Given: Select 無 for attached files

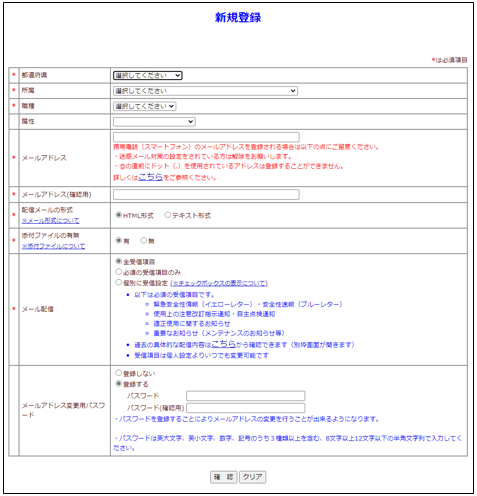Looking at the screenshot, I should (144, 240).
